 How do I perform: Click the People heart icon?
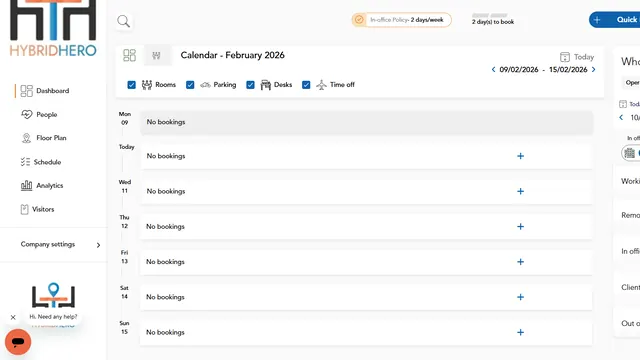pos(27,114)
